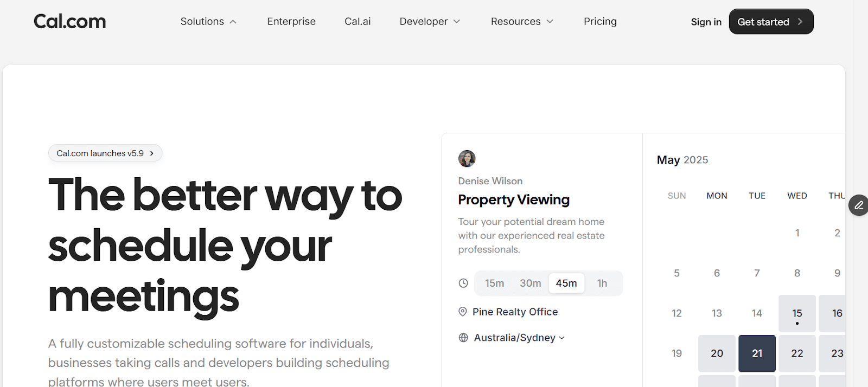Click the arrow on Get started
868x387 pixels.
[x=800, y=22]
